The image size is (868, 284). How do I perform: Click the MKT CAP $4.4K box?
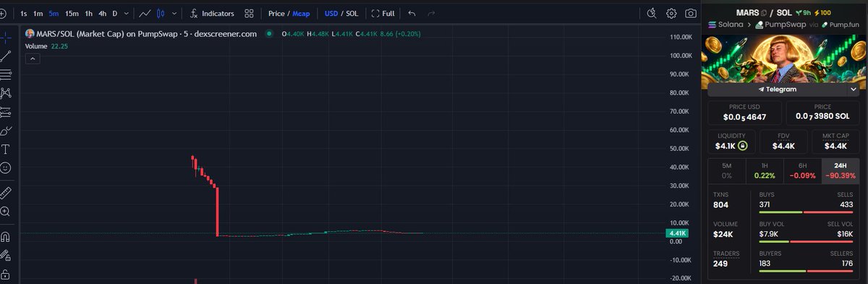tap(835, 141)
